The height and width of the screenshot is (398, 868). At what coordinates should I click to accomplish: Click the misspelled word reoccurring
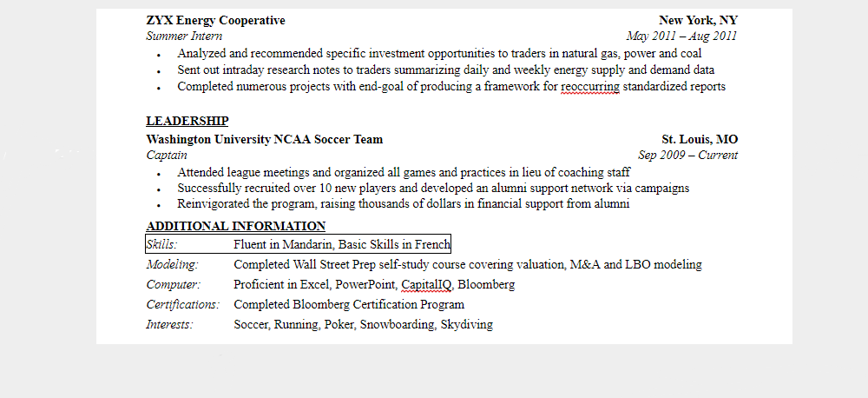(x=590, y=87)
